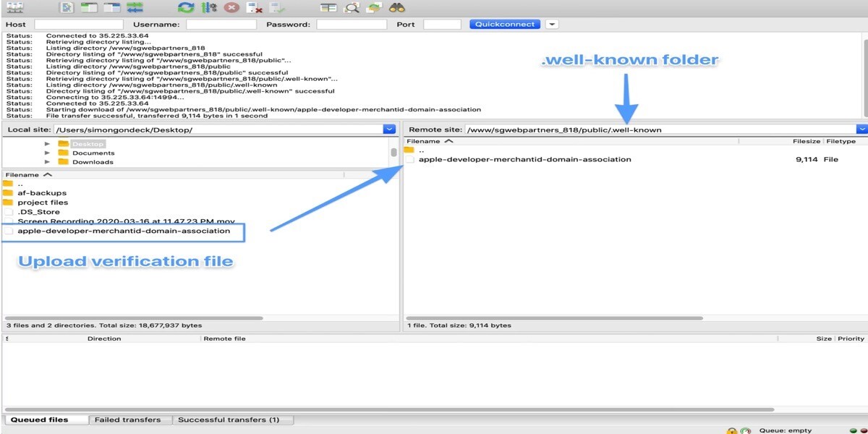
Task: Click the process queue toolbar icon
Action: [x=209, y=8]
